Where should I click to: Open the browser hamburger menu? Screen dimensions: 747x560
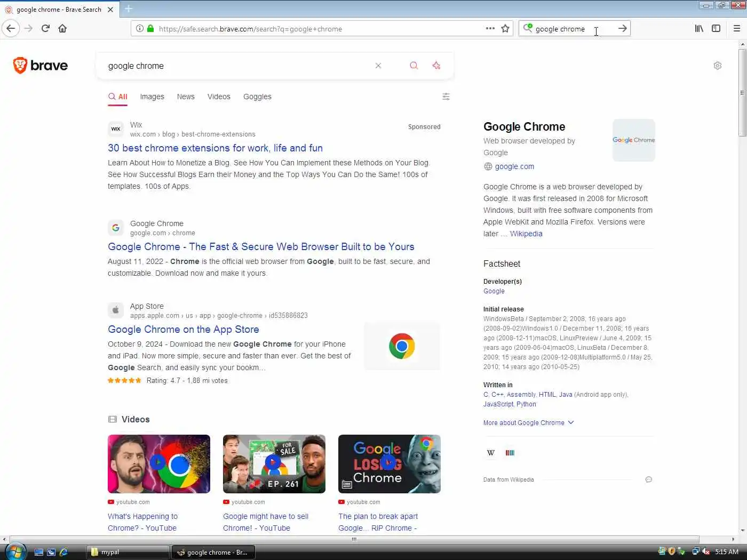pyautogui.click(x=737, y=28)
